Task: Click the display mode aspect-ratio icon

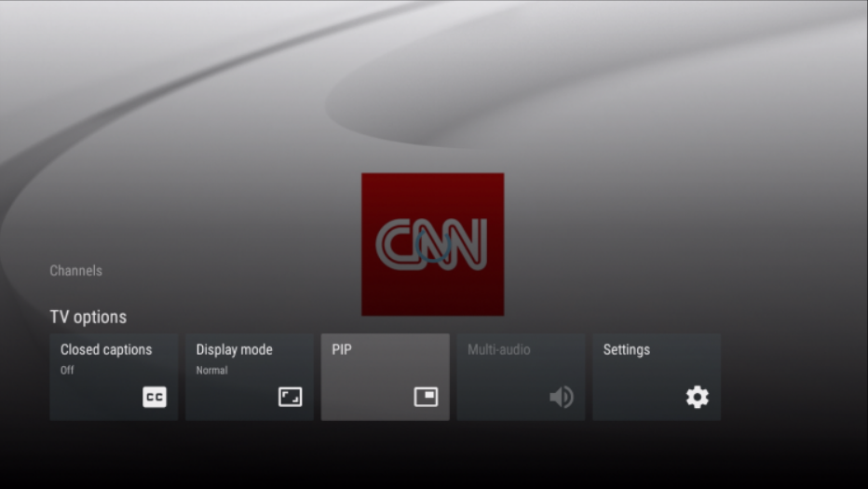Action: click(290, 397)
